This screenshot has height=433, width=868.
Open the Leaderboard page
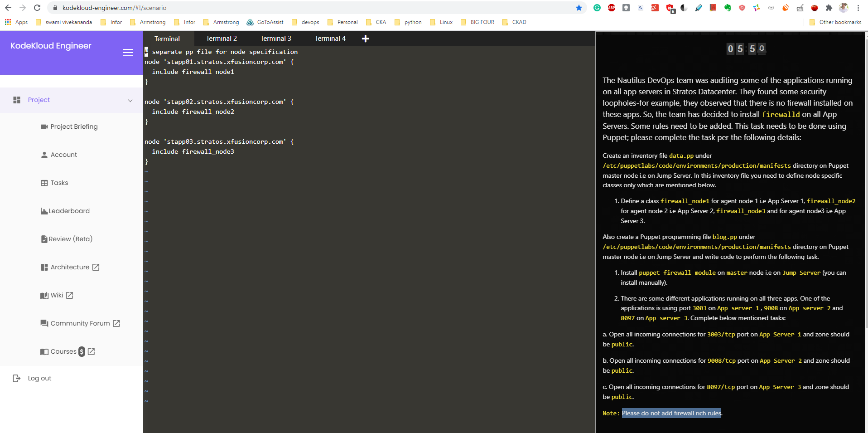tap(69, 211)
